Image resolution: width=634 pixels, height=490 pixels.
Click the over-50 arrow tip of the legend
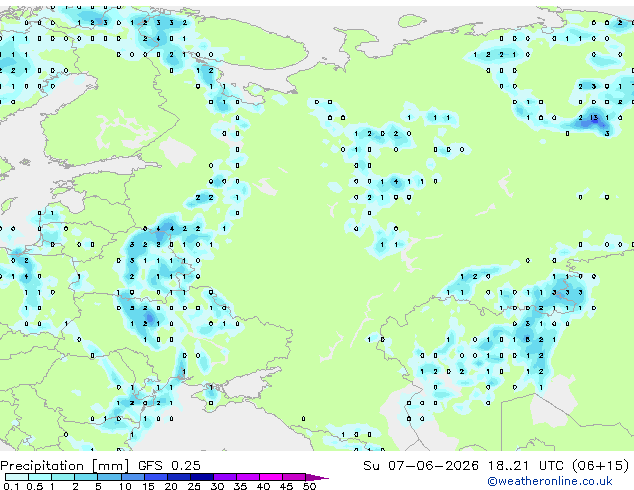(317, 477)
